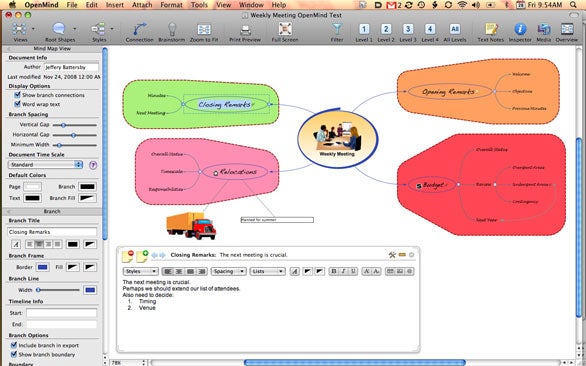
Task: Open the Format menu
Action: 170,5
